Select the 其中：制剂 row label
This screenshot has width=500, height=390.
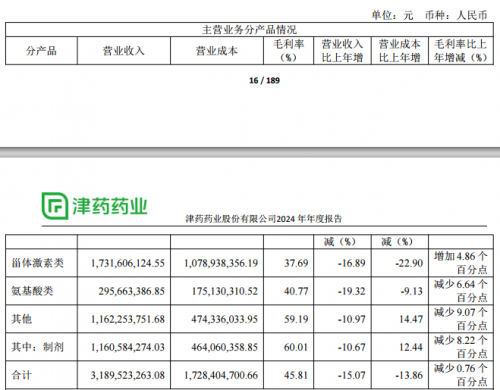click(37, 347)
